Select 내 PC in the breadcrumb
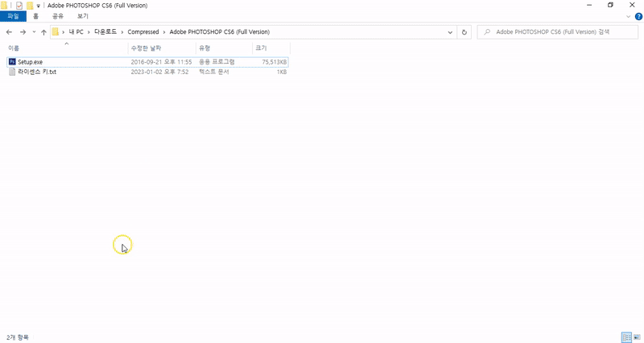 [x=76, y=32]
